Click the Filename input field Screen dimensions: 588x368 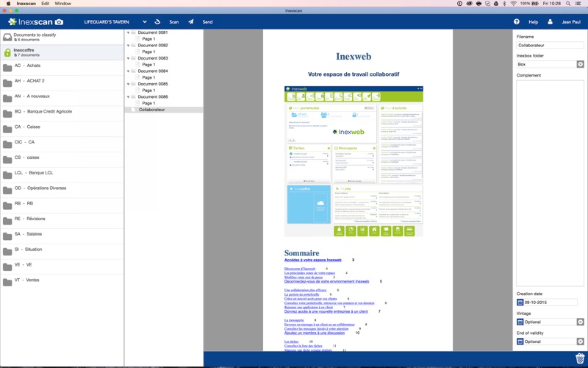tap(550, 46)
